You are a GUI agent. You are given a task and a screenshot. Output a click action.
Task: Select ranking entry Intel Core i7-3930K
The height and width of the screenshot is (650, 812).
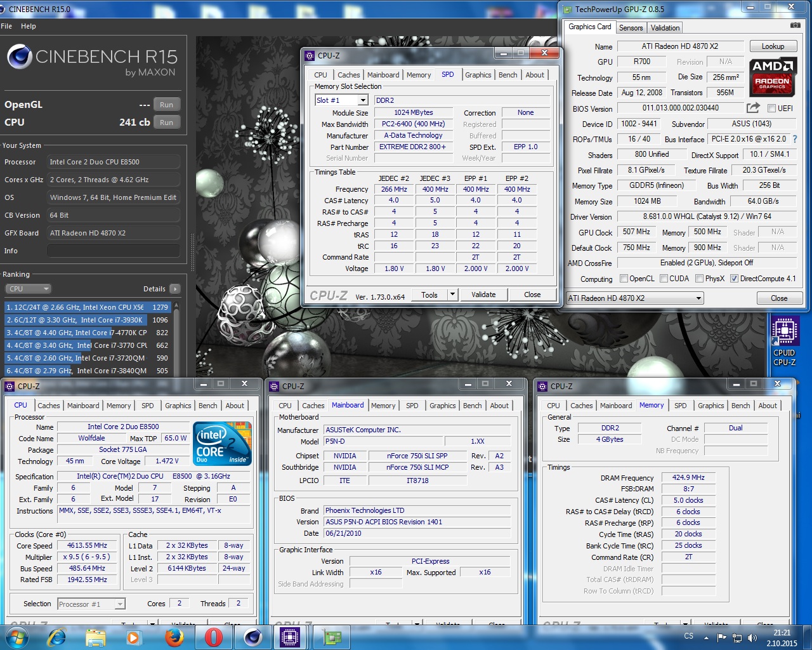tap(88, 320)
